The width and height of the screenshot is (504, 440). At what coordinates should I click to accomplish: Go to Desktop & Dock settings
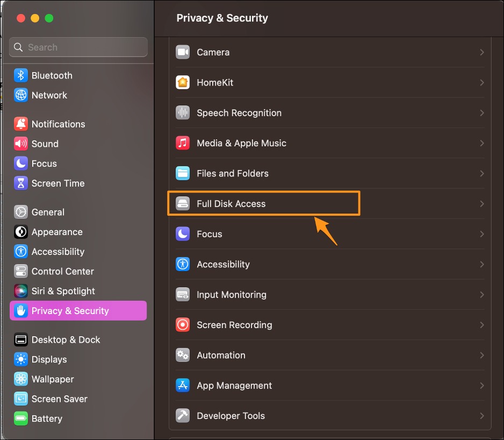(x=66, y=340)
